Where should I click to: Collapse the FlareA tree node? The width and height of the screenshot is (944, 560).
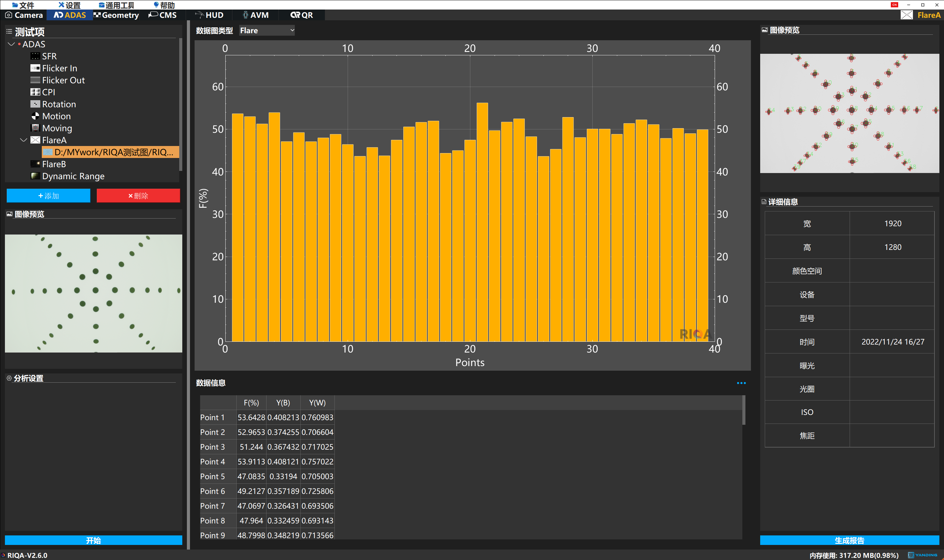pyautogui.click(x=23, y=140)
